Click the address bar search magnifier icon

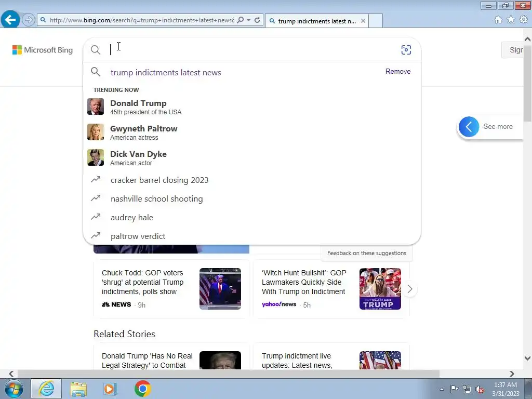(x=241, y=20)
